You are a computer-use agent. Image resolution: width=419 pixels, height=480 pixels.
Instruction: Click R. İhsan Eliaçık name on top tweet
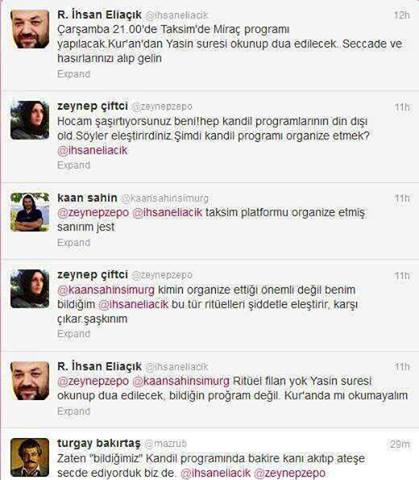click(99, 15)
